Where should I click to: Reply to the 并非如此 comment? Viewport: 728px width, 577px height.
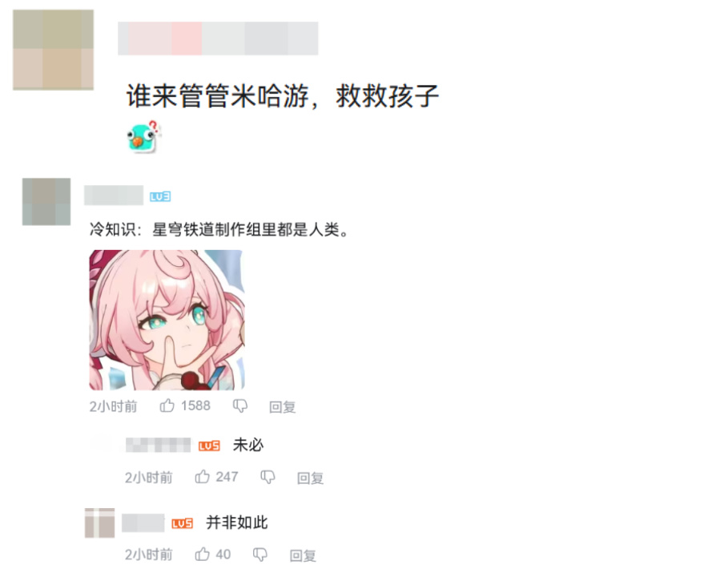(x=303, y=555)
